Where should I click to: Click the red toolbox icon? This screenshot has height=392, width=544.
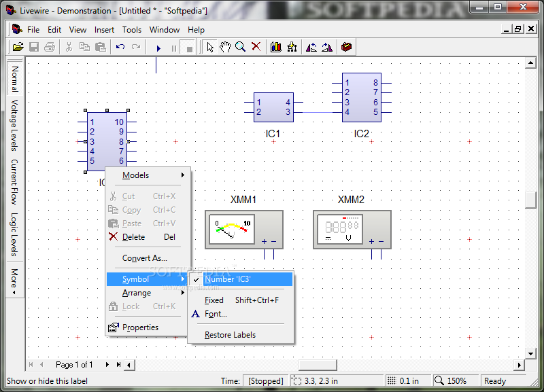pos(346,47)
